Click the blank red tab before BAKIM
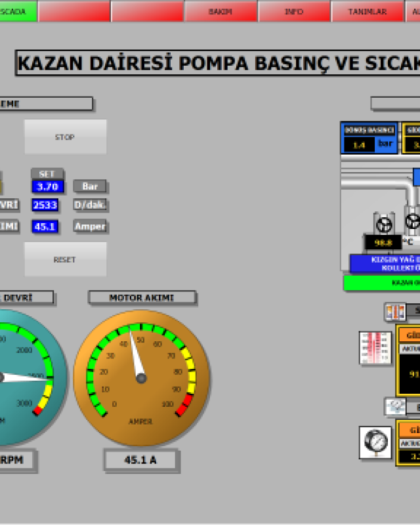 [x=148, y=11]
